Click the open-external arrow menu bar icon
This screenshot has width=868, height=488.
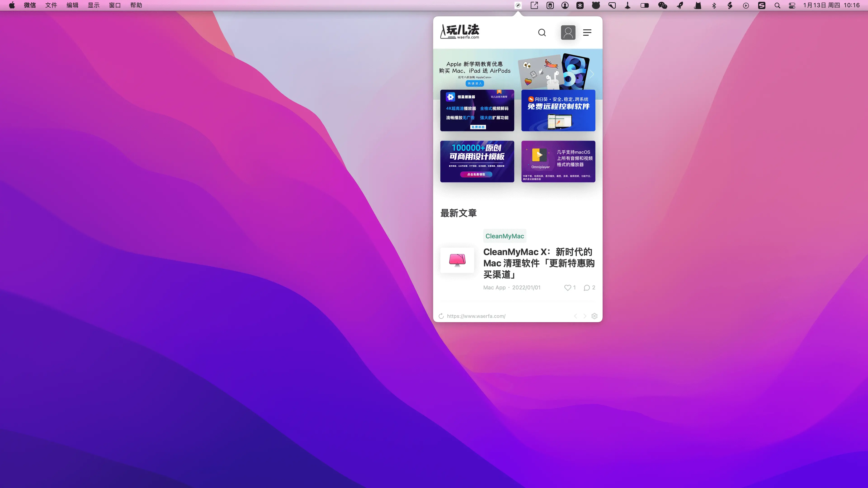point(534,5)
